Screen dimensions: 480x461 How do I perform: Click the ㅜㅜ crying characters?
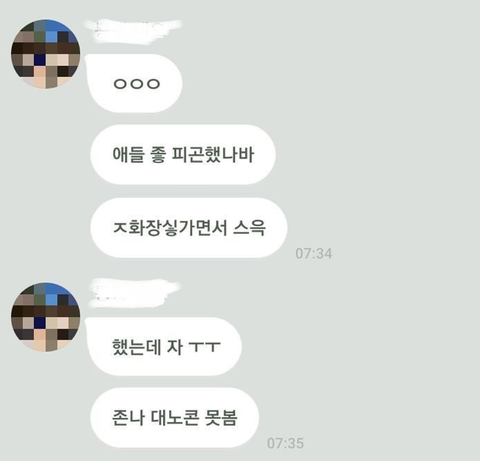[204, 347]
